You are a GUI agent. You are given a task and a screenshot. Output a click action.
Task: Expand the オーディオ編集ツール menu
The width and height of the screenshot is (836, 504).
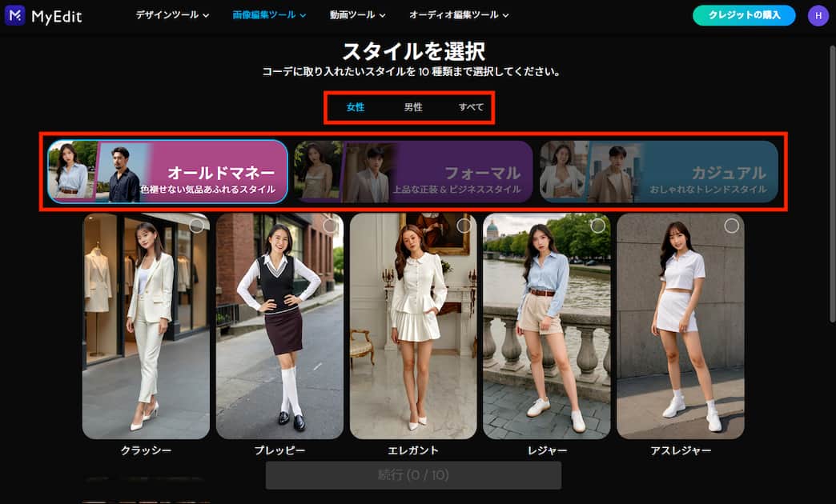[x=459, y=15]
